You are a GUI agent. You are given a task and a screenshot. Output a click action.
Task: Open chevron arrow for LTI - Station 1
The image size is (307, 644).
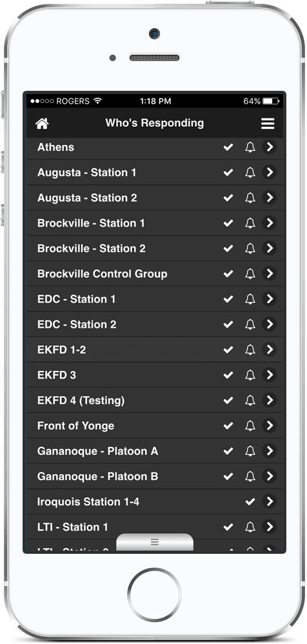[x=269, y=527]
